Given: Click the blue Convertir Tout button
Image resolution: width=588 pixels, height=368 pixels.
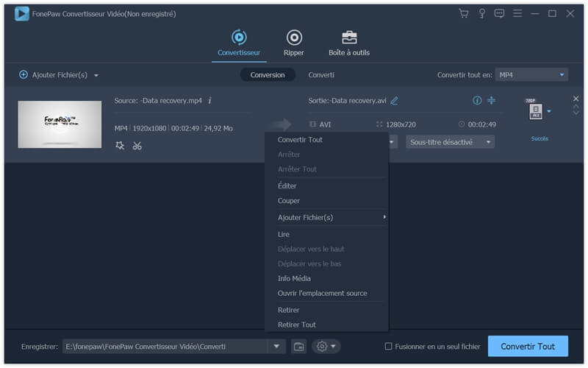Looking at the screenshot, I should pyautogui.click(x=528, y=347).
